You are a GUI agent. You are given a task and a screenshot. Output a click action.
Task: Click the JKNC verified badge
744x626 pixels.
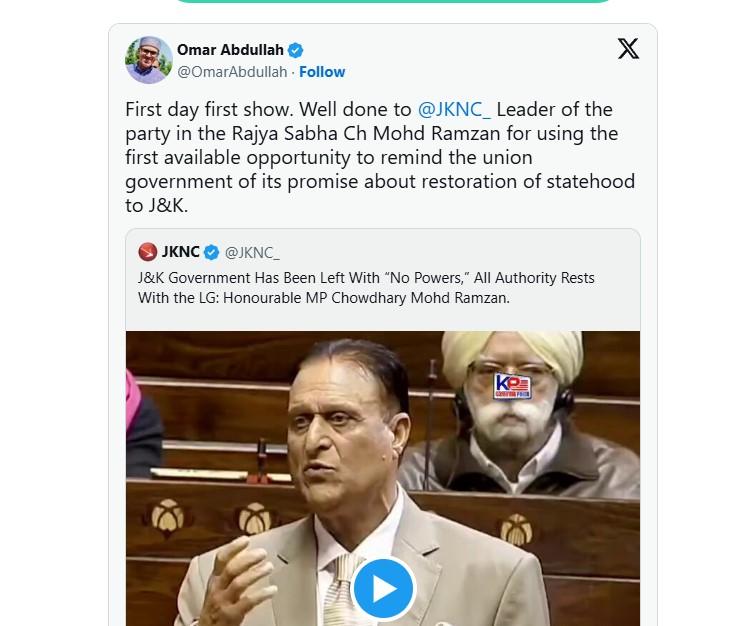tap(212, 252)
